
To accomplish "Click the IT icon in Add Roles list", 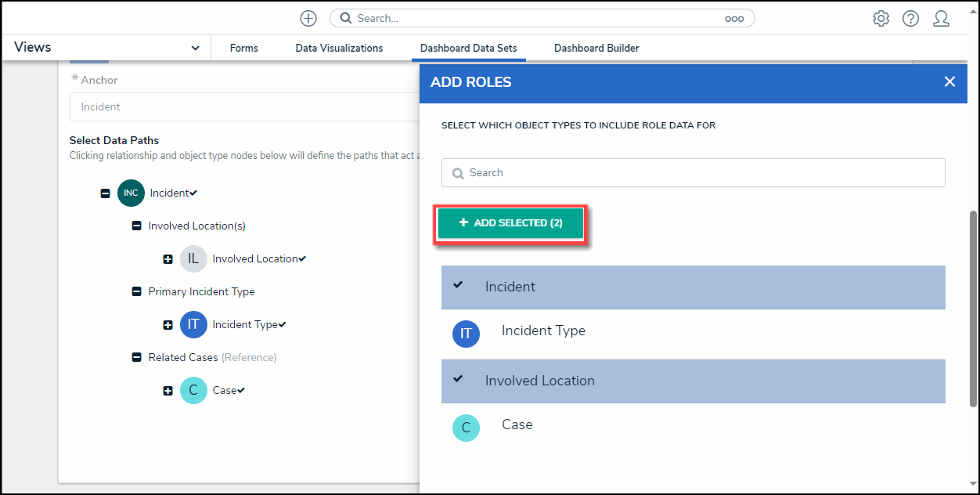I will 466,334.
